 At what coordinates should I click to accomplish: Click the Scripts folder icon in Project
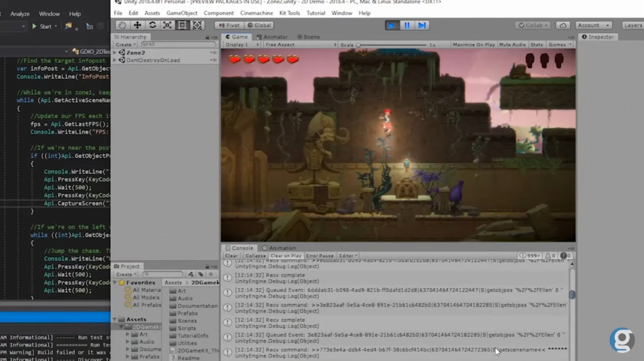[173, 328]
